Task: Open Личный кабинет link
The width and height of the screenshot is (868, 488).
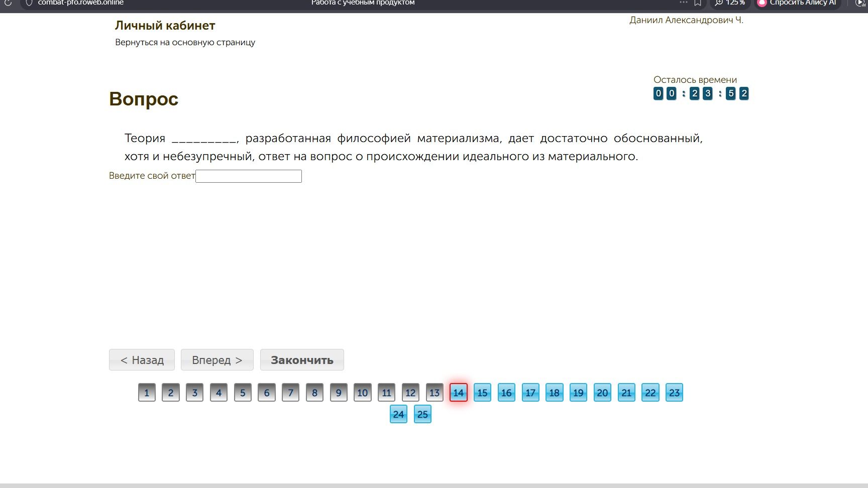Action: coord(165,26)
